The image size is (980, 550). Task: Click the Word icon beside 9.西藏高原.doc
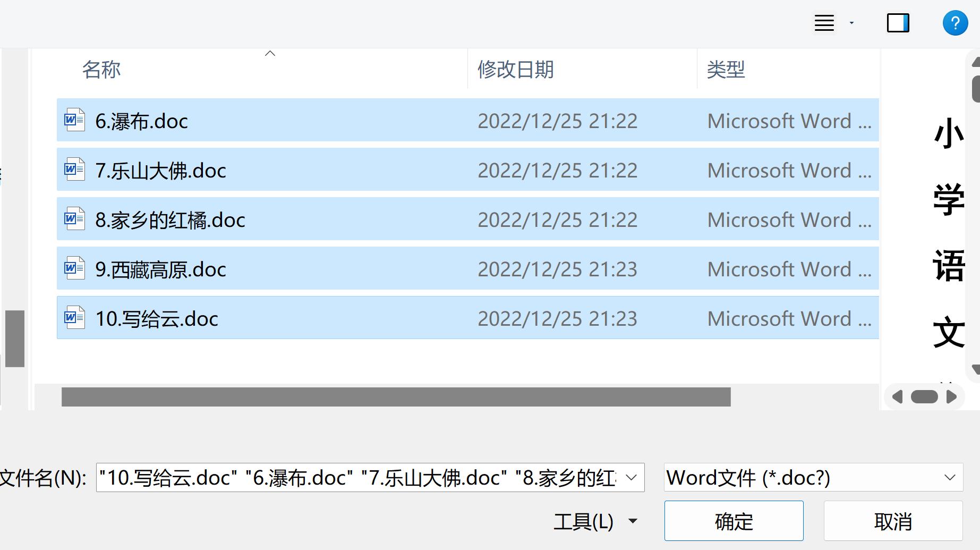[74, 268]
